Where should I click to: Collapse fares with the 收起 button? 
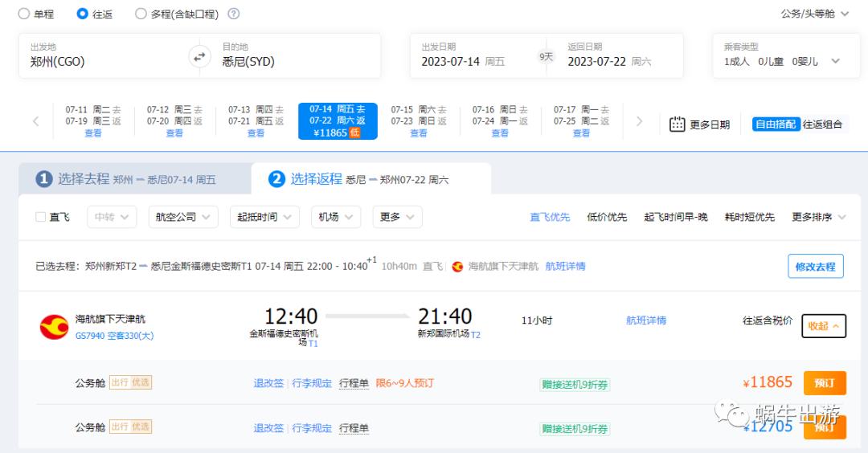pyautogui.click(x=824, y=326)
